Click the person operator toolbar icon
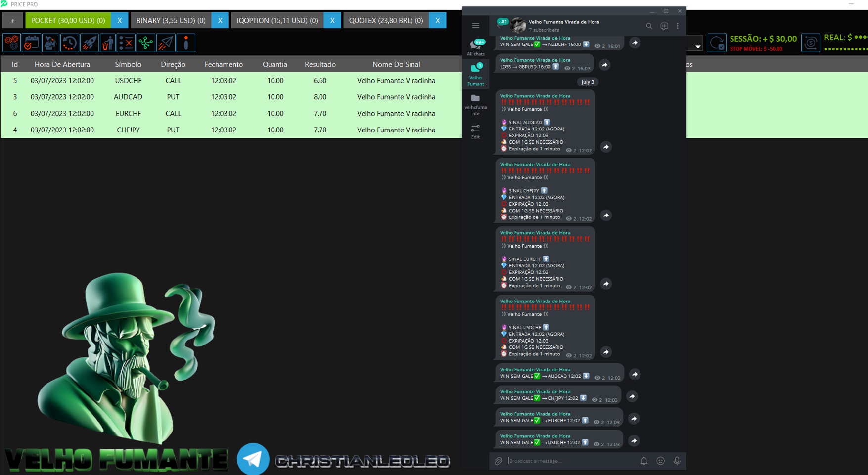This screenshot has height=475, width=868. [50, 43]
